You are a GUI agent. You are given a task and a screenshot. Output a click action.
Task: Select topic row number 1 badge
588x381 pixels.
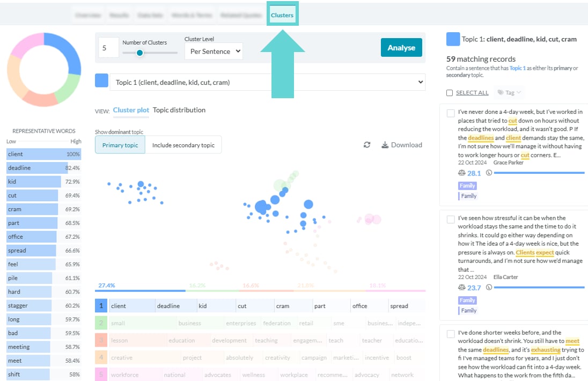[x=101, y=306]
